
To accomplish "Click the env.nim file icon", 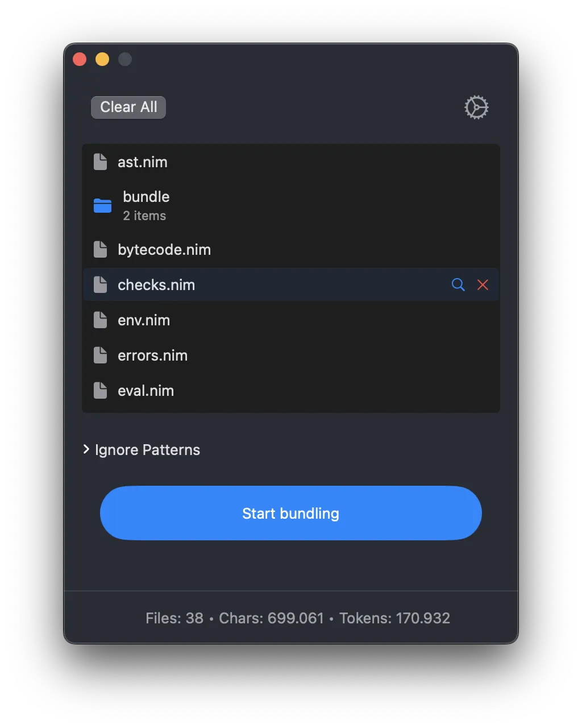I will click(x=101, y=320).
